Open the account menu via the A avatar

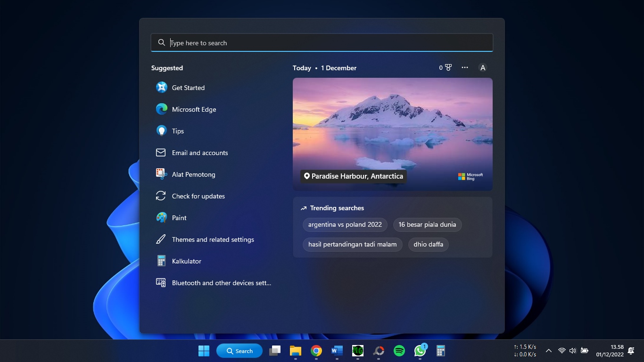point(483,67)
